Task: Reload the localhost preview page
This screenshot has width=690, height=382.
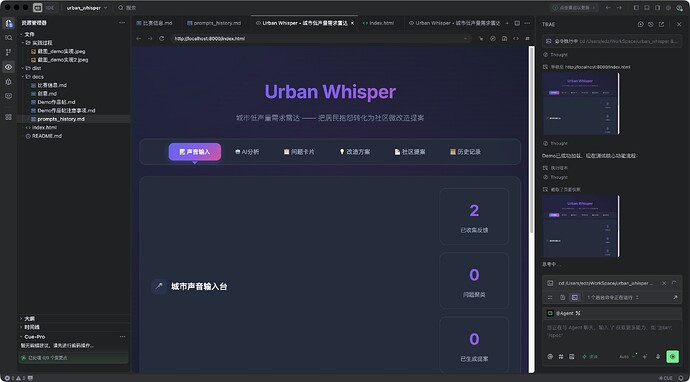Action: [161, 39]
